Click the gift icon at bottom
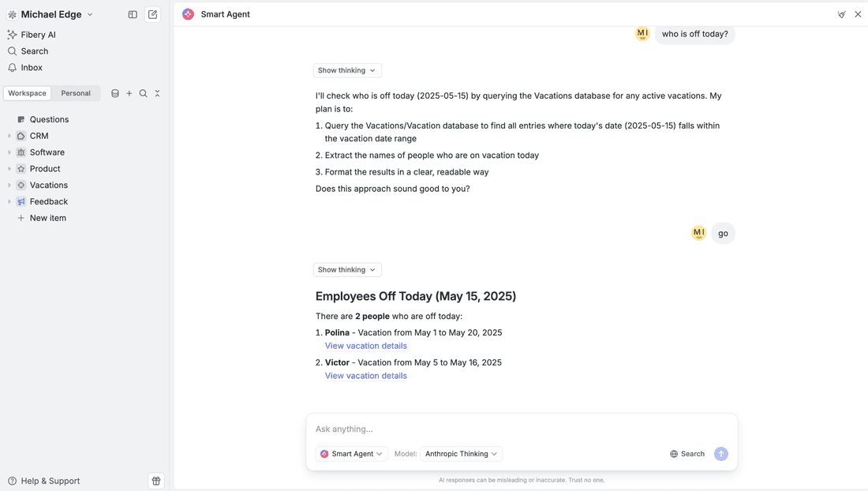 pos(156,481)
